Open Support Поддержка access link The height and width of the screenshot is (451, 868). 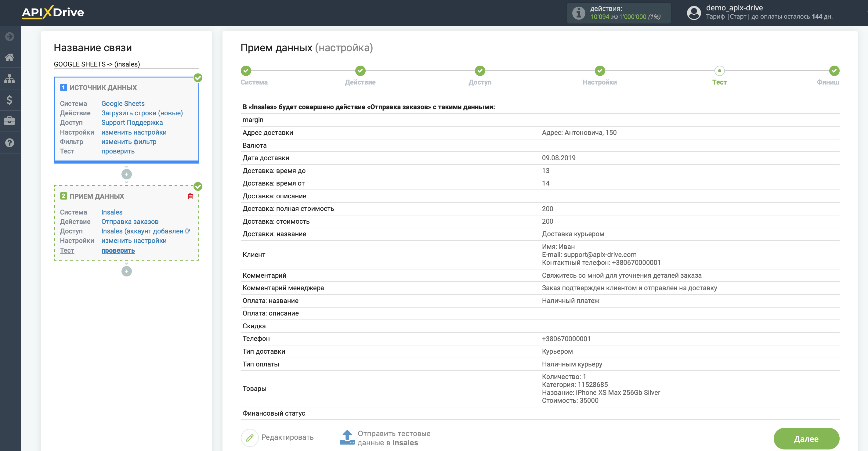tap(132, 123)
